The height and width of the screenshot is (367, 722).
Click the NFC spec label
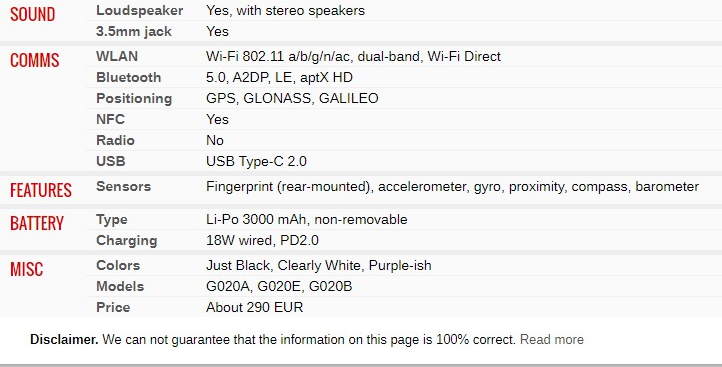(111, 119)
